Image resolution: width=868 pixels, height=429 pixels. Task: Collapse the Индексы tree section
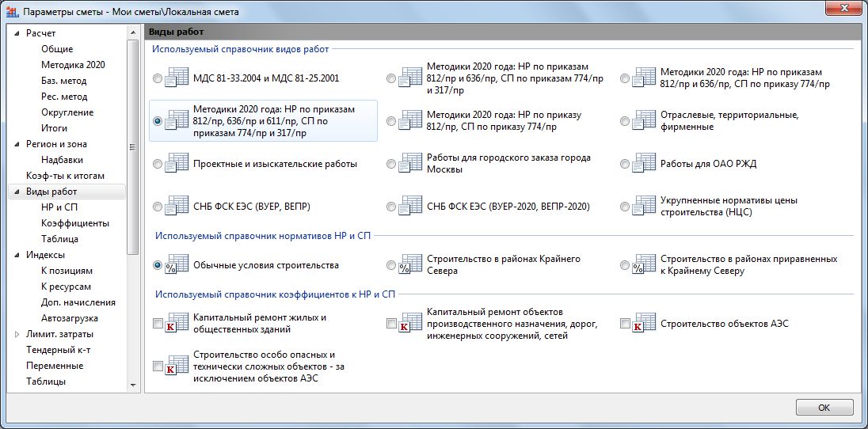coord(17,255)
